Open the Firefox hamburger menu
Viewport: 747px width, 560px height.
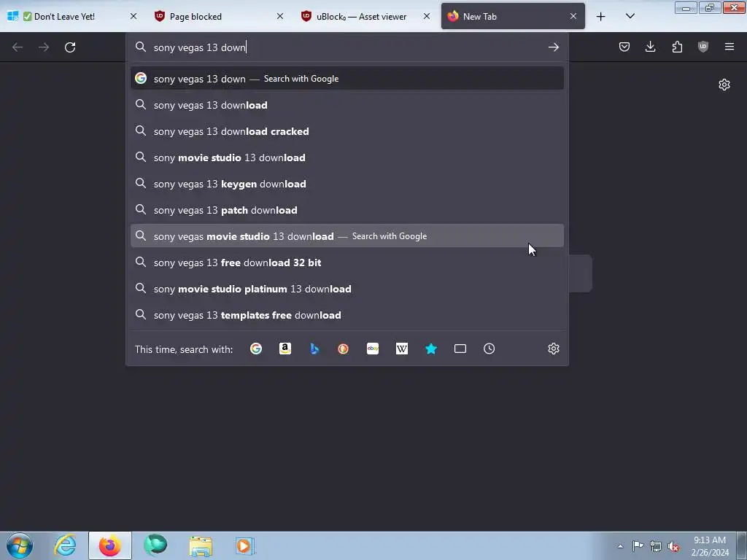pos(729,47)
